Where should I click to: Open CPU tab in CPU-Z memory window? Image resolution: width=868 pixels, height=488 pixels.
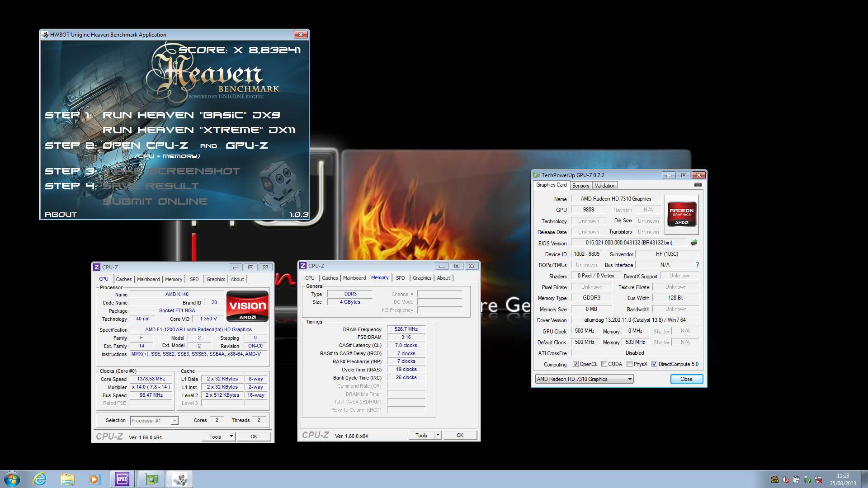click(310, 278)
